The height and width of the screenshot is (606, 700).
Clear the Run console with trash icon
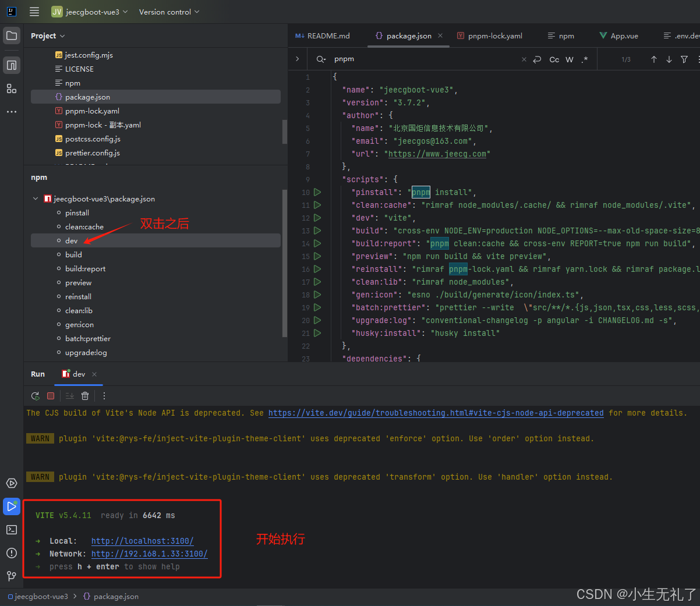85,396
